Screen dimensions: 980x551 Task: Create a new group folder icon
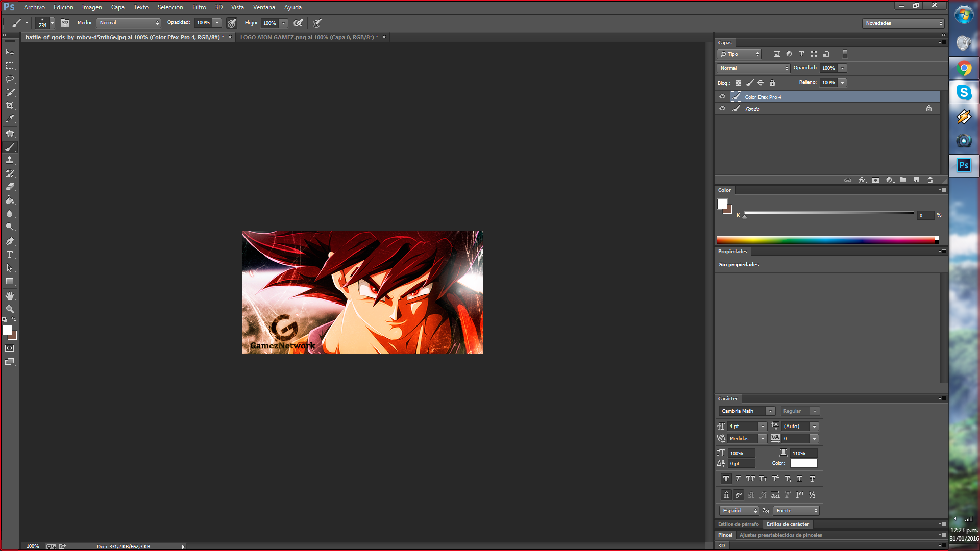903,180
